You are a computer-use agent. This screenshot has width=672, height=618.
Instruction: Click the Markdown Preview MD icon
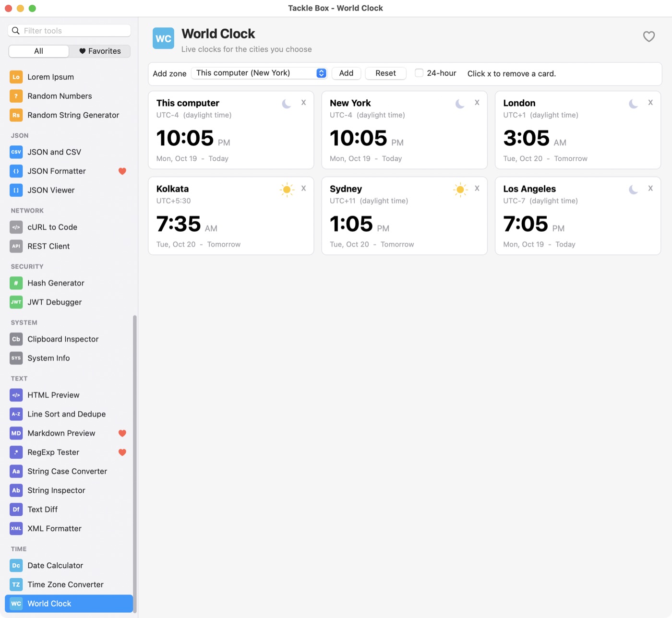[16, 433]
